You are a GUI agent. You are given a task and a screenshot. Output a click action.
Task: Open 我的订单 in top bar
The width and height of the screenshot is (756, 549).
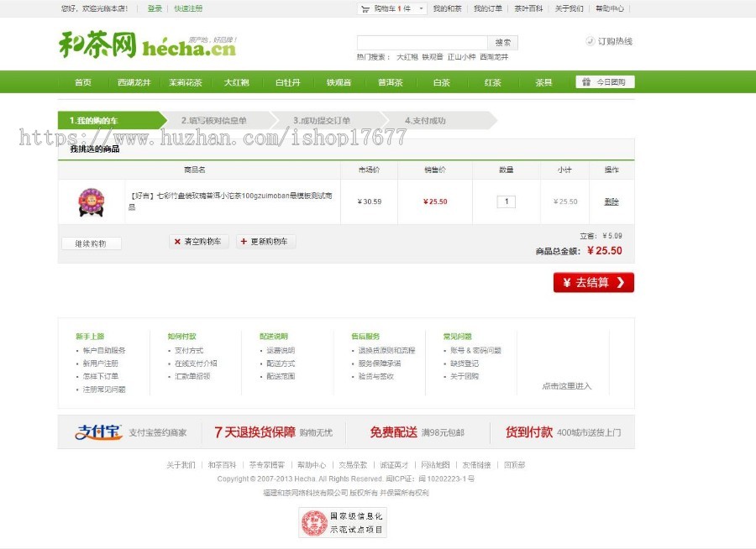point(487,8)
